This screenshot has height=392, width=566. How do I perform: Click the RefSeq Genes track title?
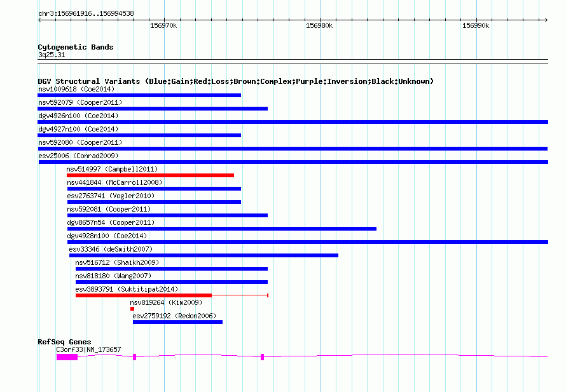coord(64,342)
